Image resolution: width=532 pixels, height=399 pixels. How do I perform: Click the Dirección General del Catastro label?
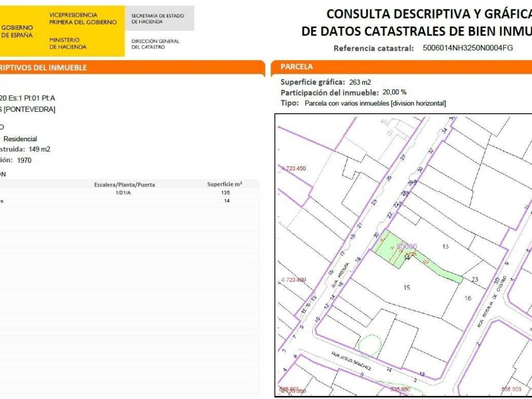point(155,44)
